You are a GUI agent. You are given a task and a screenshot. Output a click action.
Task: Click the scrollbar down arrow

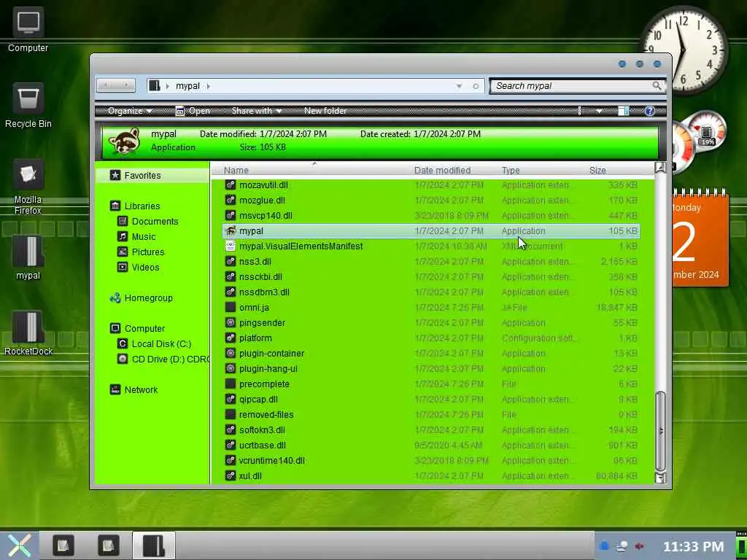(x=659, y=478)
